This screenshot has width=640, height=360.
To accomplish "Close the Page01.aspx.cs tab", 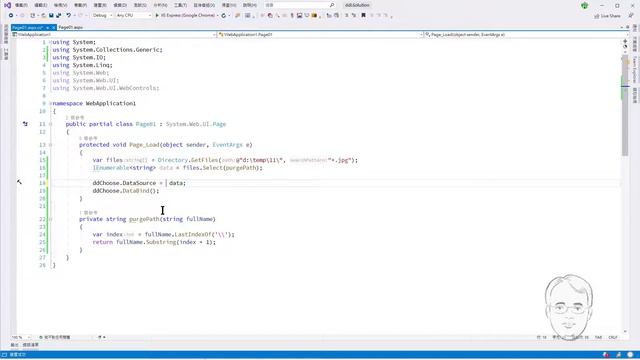I will (x=53, y=27).
